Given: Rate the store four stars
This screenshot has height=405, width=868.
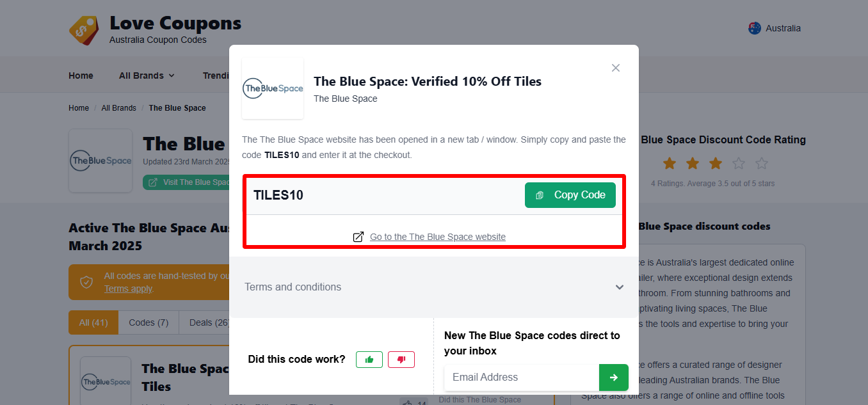Looking at the screenshot, I should (x=738, y=163).
